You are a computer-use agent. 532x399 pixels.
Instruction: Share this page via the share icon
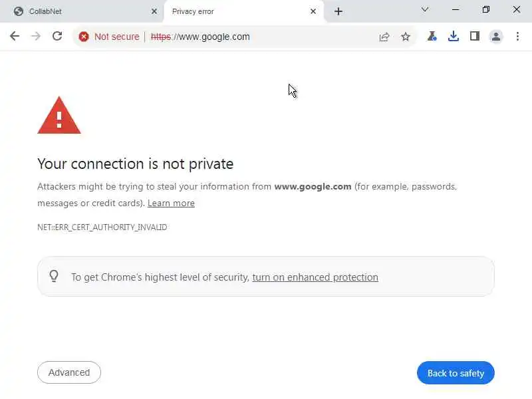[384, 37]
